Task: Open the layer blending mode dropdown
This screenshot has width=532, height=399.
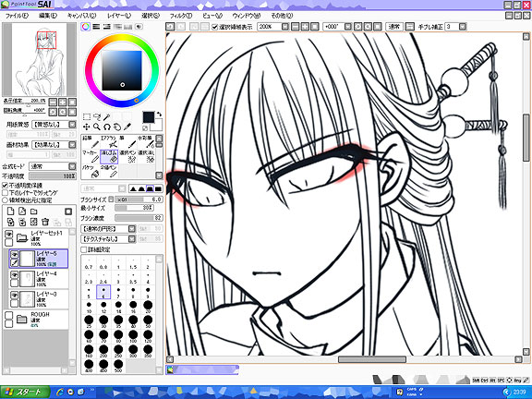Action: [72, 166]
